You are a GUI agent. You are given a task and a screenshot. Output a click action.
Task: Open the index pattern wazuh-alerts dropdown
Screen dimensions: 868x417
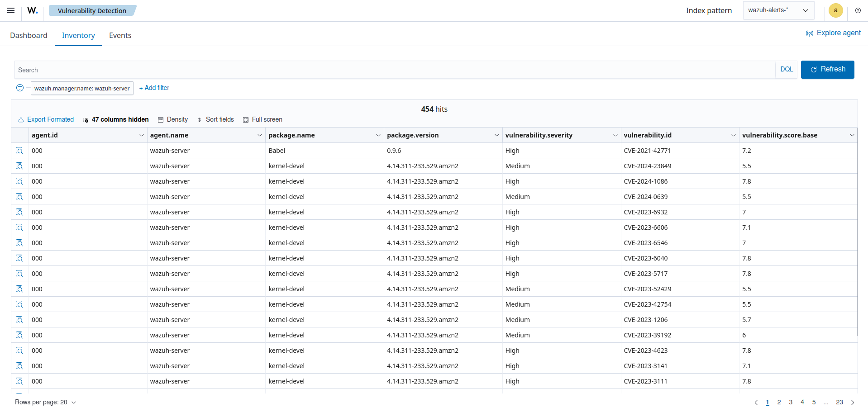click(778, 10)
